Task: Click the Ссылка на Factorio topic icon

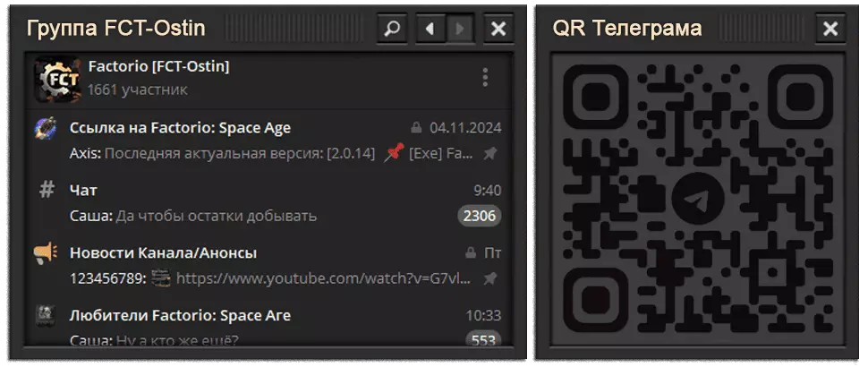Action: [x=46, y=128]
